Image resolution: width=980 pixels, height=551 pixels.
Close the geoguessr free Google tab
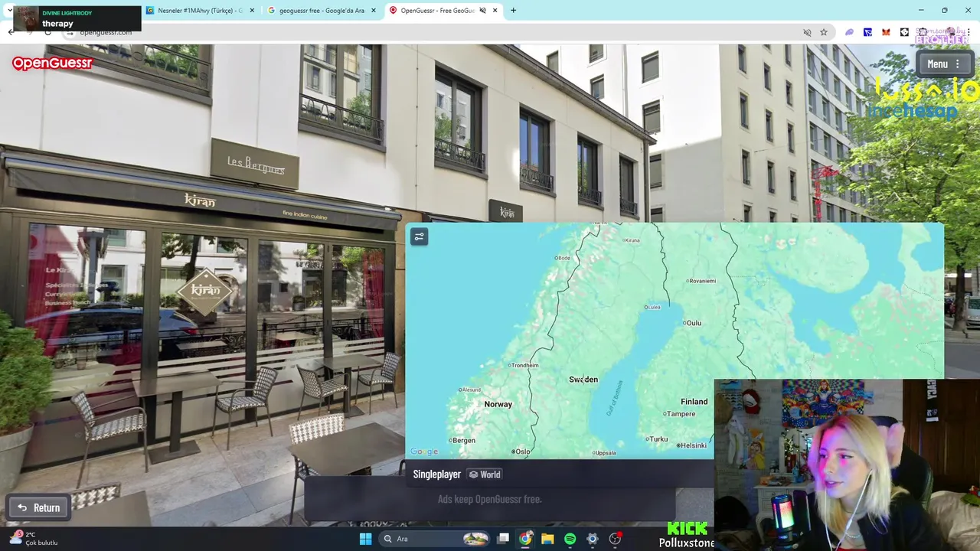[x=374, y=11]
